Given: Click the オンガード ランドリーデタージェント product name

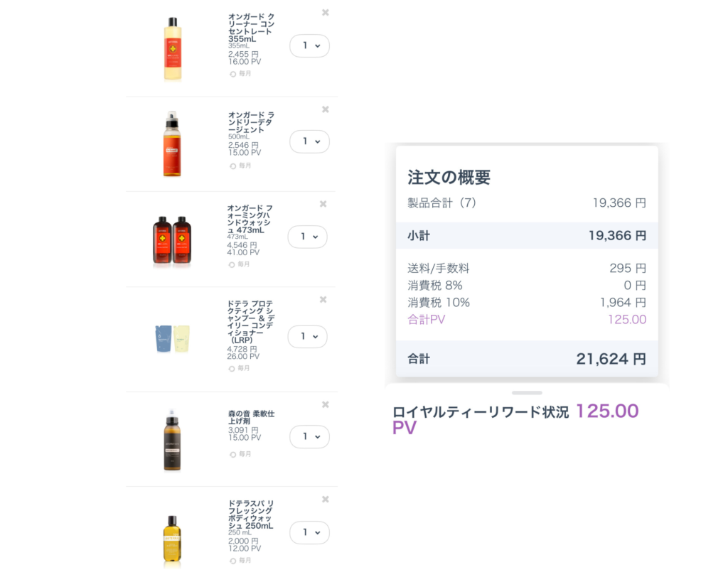Looking at the screenshot, I should 251,122.
